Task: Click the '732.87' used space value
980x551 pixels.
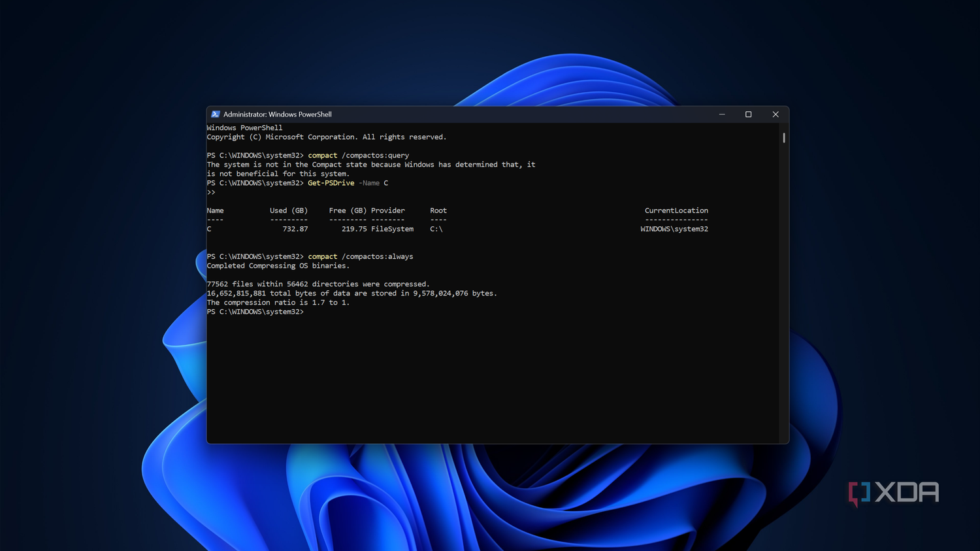Action: pyautogui.click(x=295, y=229)
